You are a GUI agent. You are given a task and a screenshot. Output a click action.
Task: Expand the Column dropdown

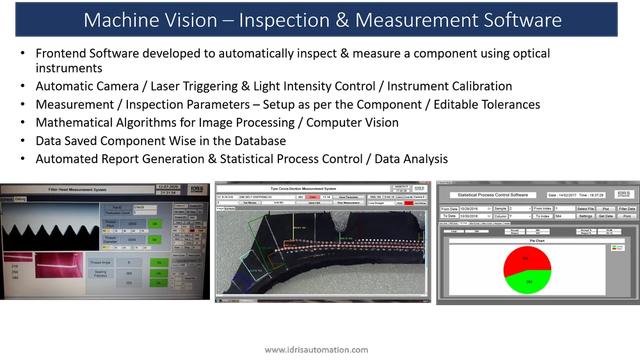[x=520, y=216]
